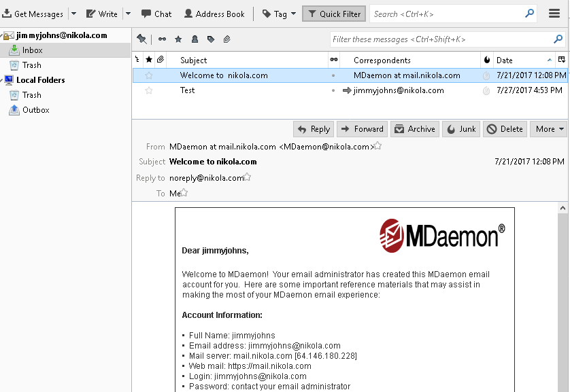Filter to show only starred messages
The width and height of the screenshot is (570, 392).
click(178, 39)
